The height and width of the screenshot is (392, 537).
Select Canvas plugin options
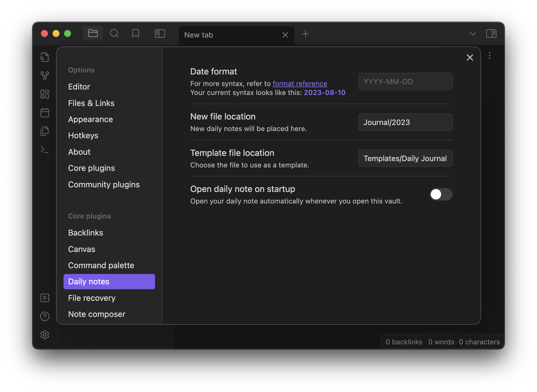pos(82,249)
